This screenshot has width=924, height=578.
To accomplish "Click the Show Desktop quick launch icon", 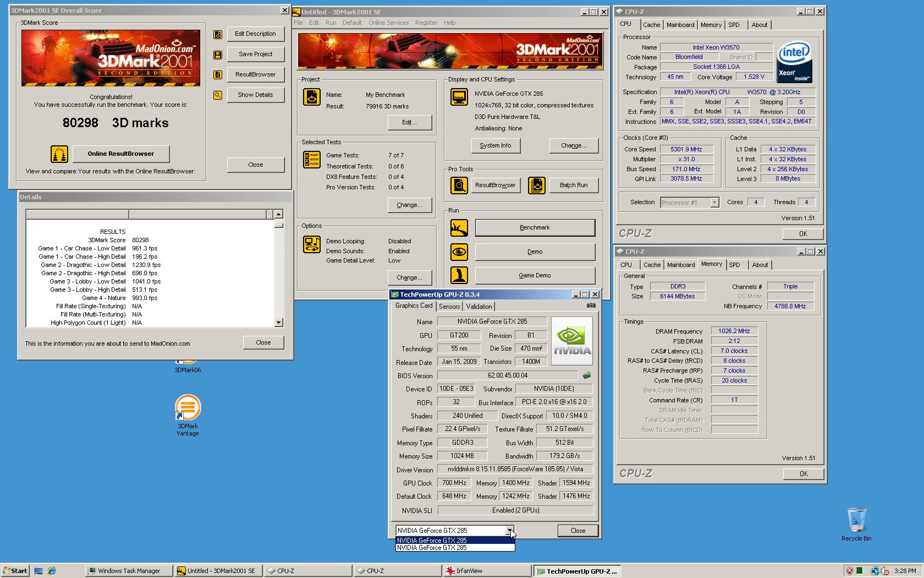I will 38,571.
